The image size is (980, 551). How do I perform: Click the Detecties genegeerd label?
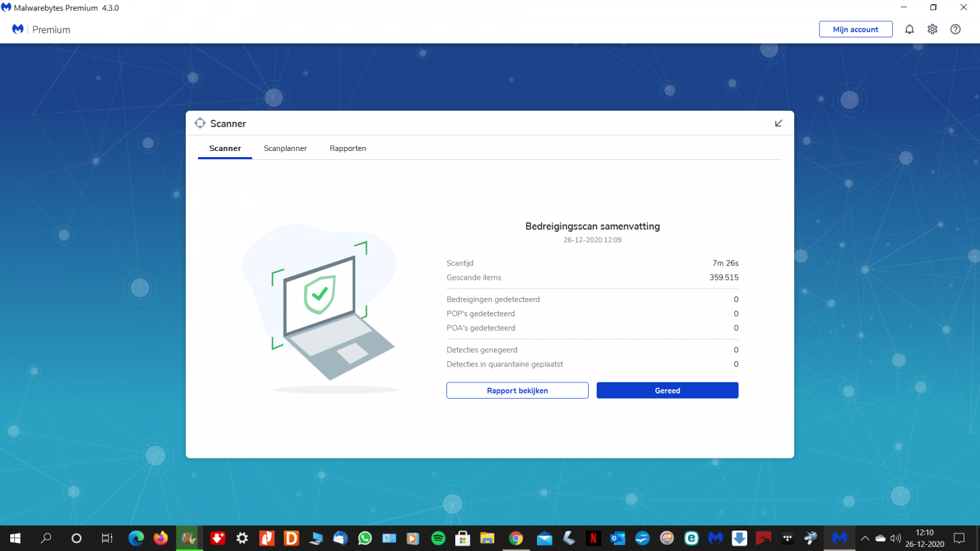(483, 350)
